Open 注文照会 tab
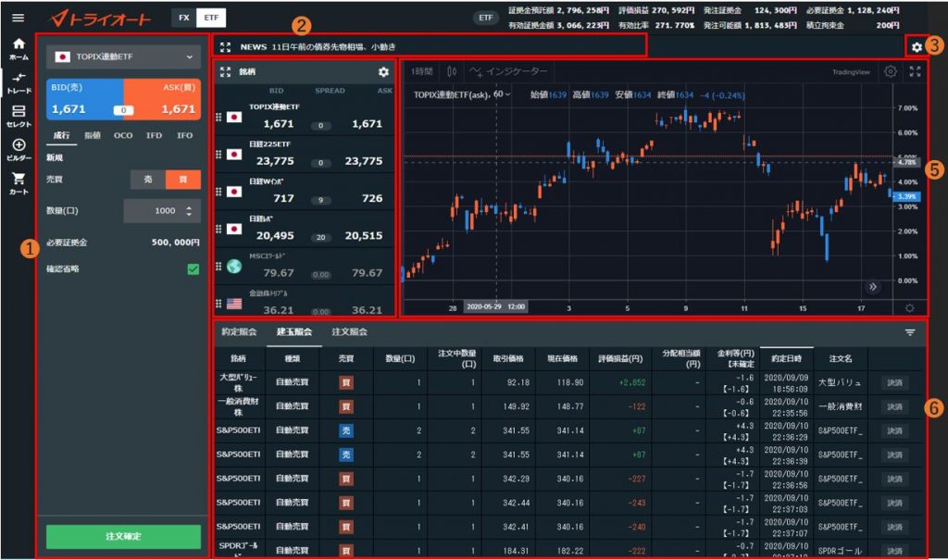Screen dimensions: 948x560 [349, 332]
